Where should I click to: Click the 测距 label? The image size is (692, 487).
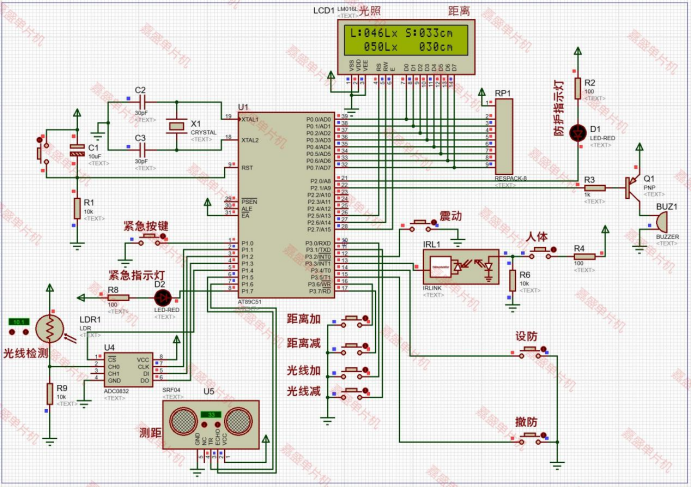click(x=150, y=433)
